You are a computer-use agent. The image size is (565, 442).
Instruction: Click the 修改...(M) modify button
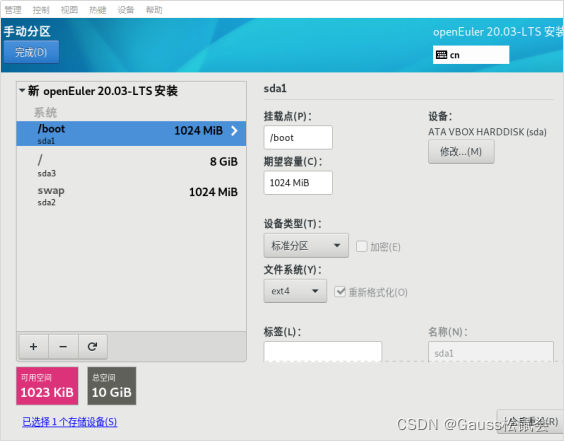(x=461, y=152)
